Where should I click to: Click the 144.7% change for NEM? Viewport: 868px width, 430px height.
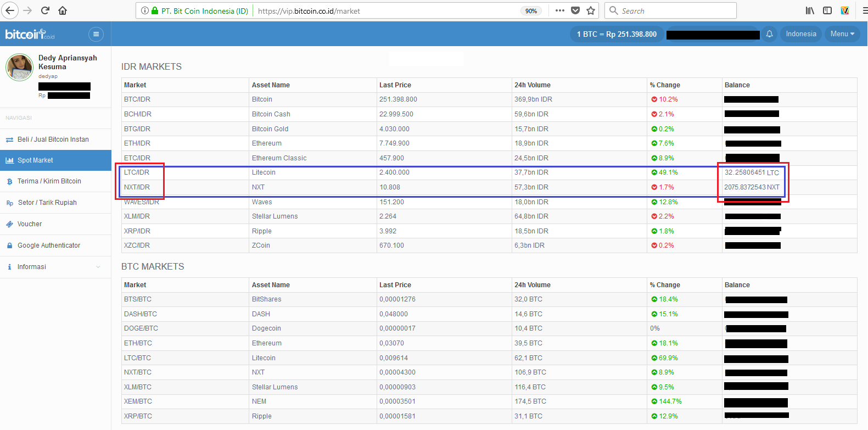tap(667, 401)
